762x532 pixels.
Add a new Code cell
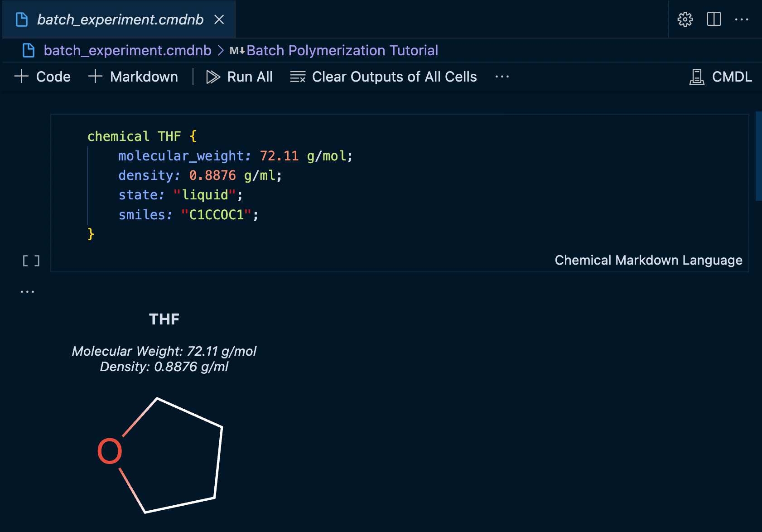click(x=43, y=77)
